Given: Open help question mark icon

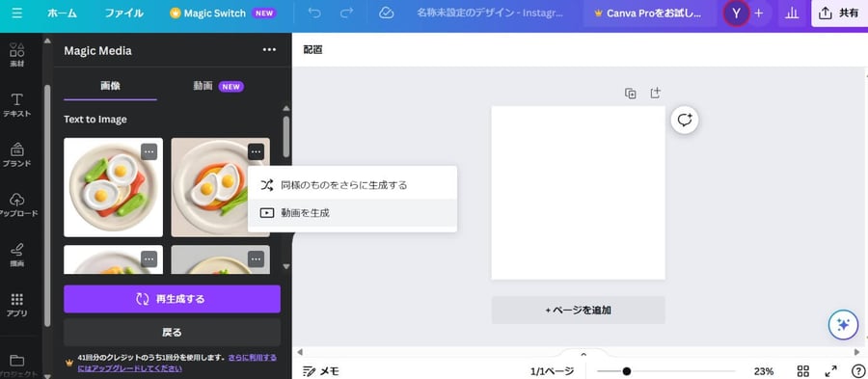Looking at the screenshot, I should 857,370.
